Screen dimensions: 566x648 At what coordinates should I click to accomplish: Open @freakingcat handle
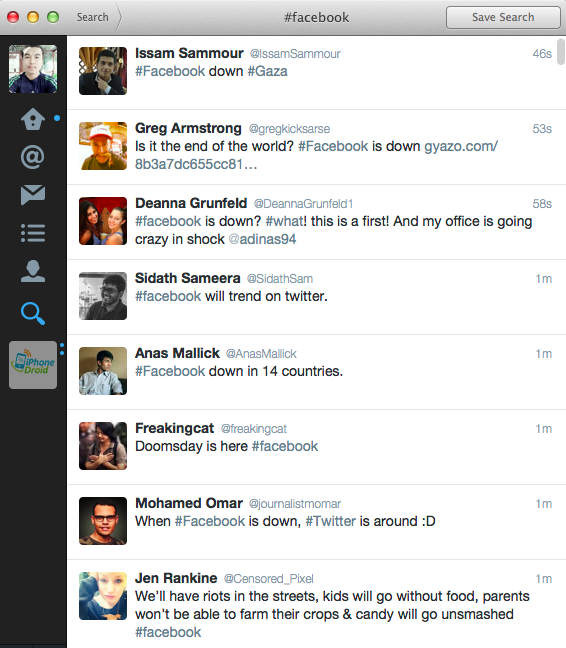[254, 429]
